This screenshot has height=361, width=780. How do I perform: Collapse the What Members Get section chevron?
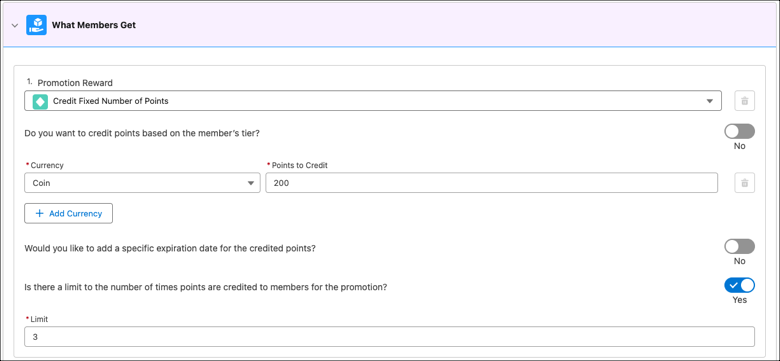point(15,25)
